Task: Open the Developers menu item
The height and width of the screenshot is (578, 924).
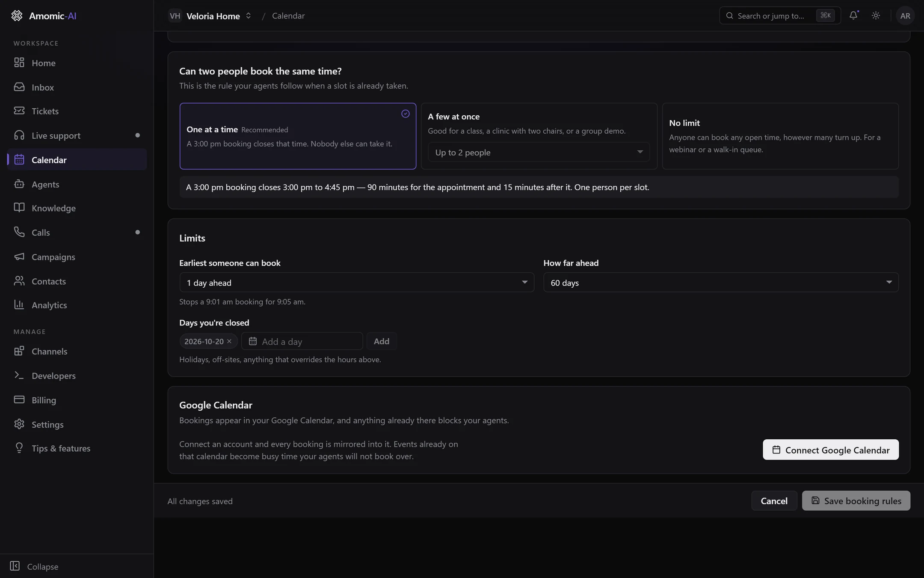Action: pos(77,375)
